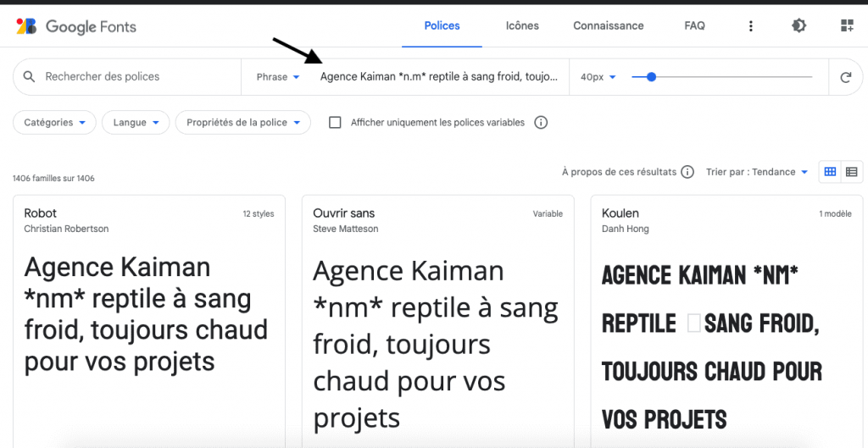The width and height of the screenshot is (868, 448).
Task: Click author name Danh Hong
Action: coord(626,229)
